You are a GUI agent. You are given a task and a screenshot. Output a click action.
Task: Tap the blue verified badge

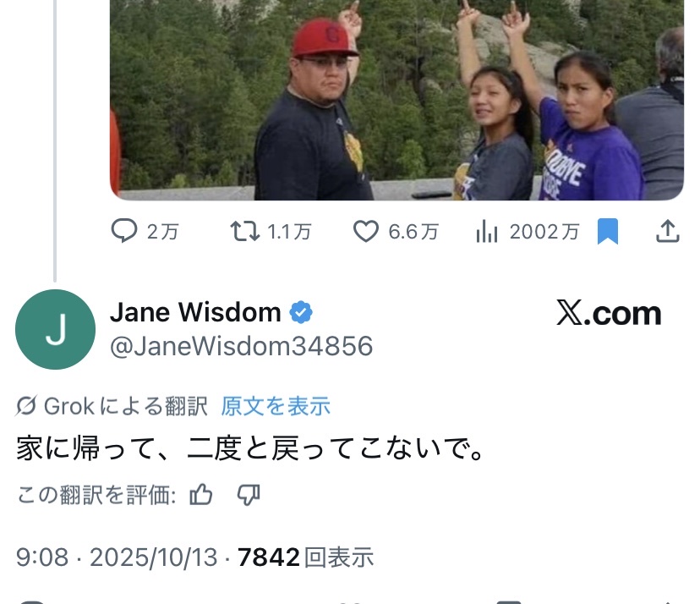tap(301, 312)
